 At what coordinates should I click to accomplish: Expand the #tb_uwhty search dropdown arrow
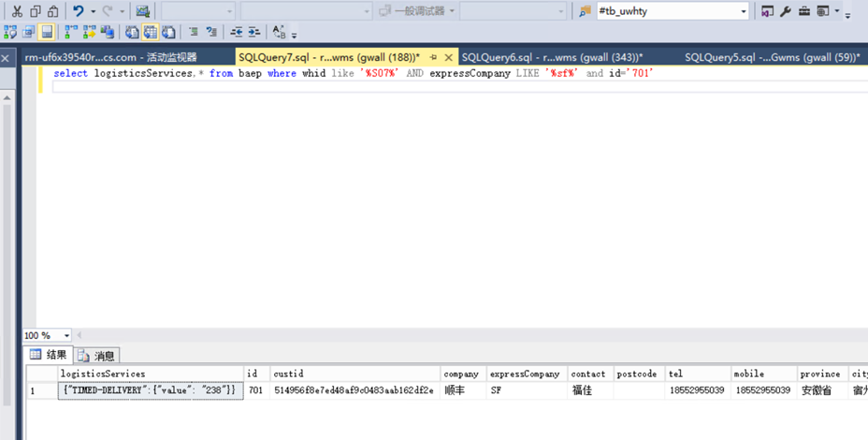click(x=744, y=11)
